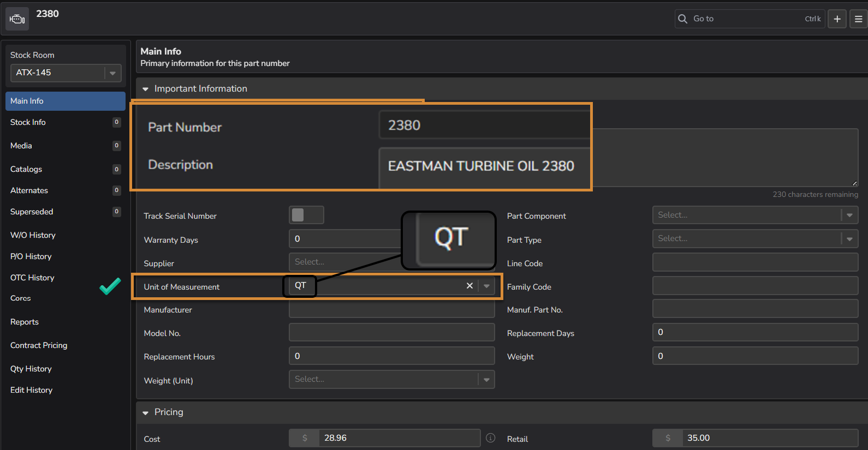The image size is (868, 450).
Task: Click the engine icon next to 2380
Action: pos(17,19)
